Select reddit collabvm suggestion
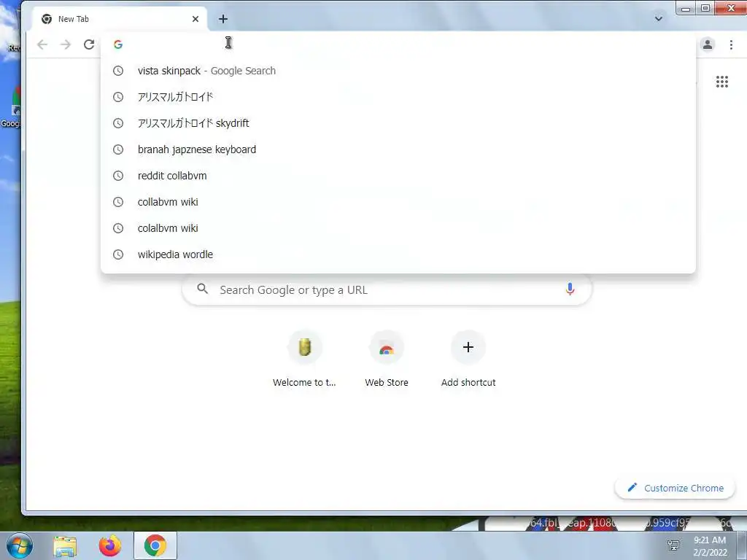Screen dimensions: 747x560 [398, 176]
